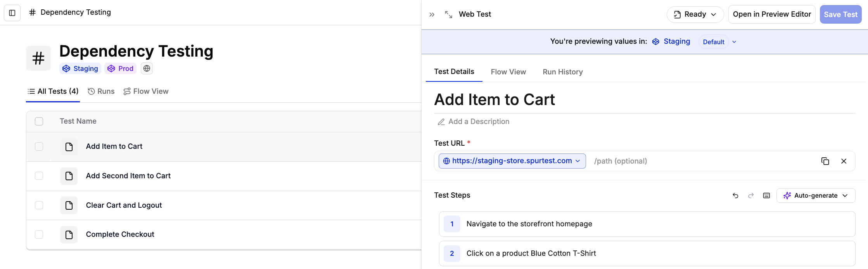The width and height of the screenshot is (868, 269).
Task: Copy the Test URL with copy icon
Action: (x=825, y=161)
